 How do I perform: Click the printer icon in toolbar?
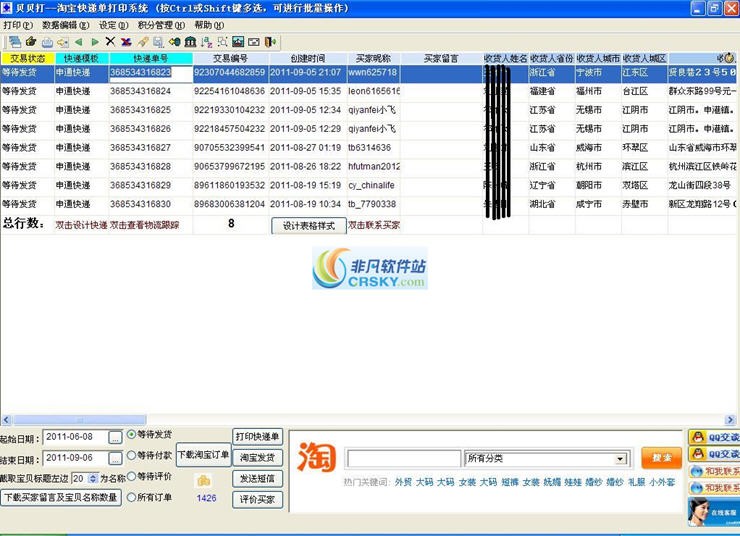click(x=47, y=42)
